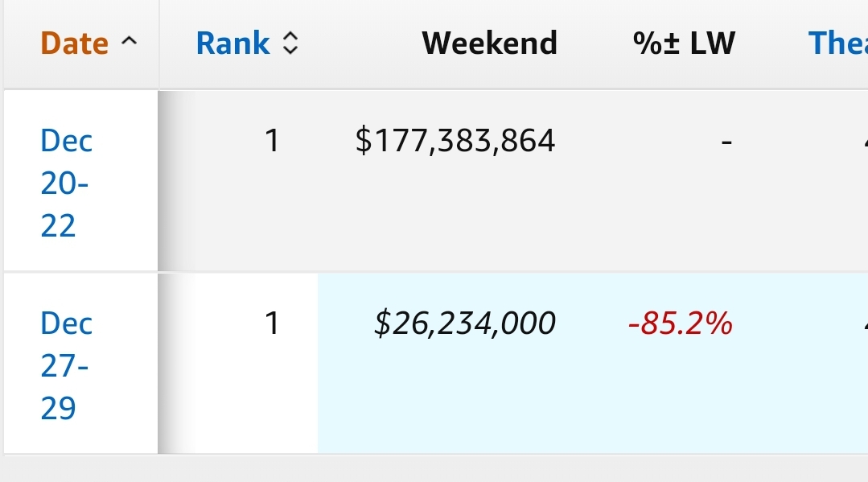The image size is (868, 482).
Task: Open the Dec 27-29 weekend link
Action: coord(67,365)
